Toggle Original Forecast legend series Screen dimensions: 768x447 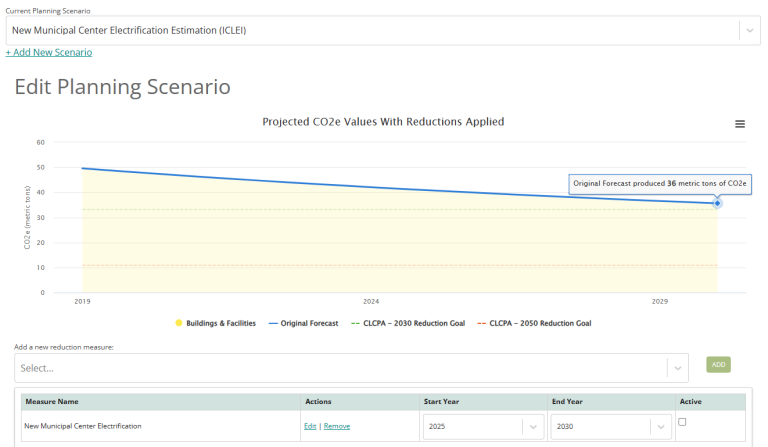[x=303, y=323]
